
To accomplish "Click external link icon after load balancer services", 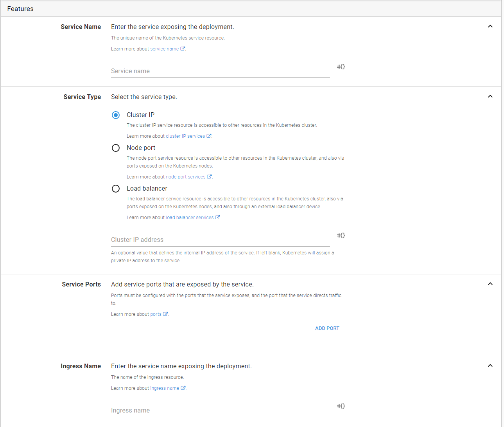I will (x=217, y=218).
